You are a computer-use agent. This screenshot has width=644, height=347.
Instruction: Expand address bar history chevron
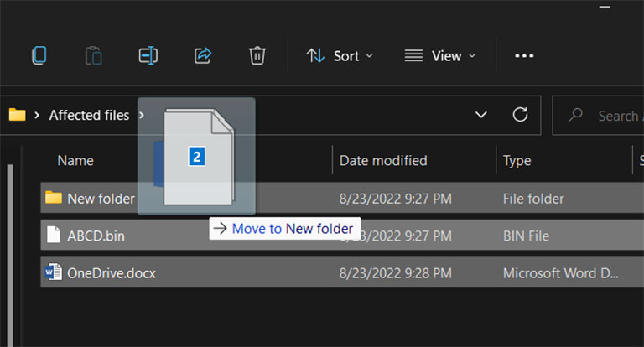481,115
